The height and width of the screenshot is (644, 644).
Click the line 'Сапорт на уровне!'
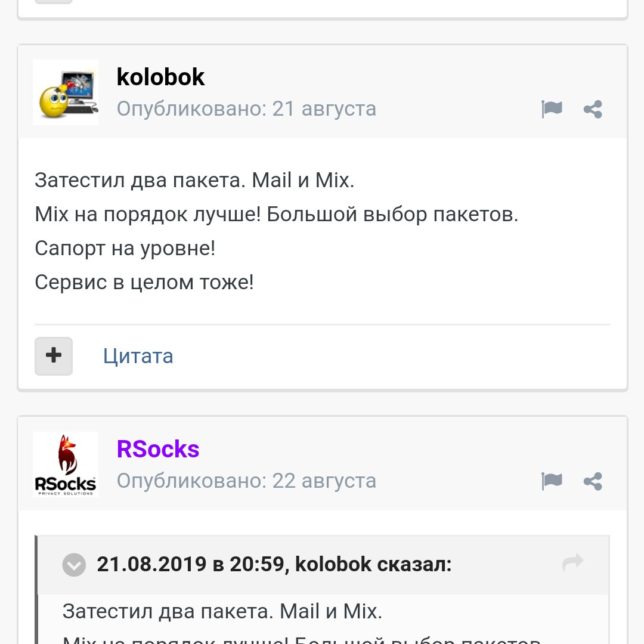tap(125, 248)
